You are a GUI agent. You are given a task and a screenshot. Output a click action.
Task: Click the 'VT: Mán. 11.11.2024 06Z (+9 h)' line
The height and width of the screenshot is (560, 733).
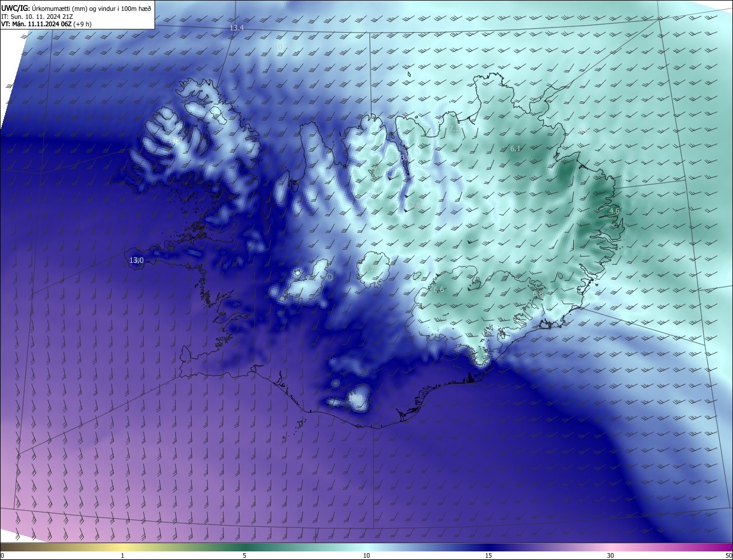pos(46,24)
